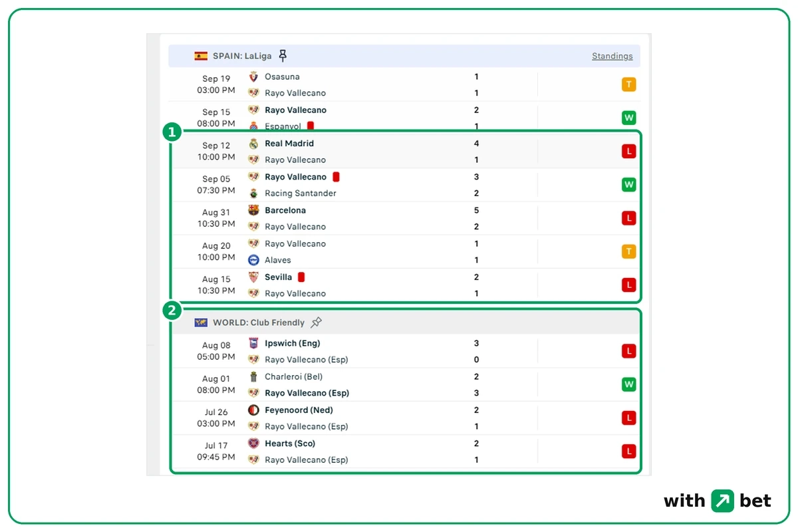
Task: Click the L badge for Barcelona match
Action: (x=628, y=218)
